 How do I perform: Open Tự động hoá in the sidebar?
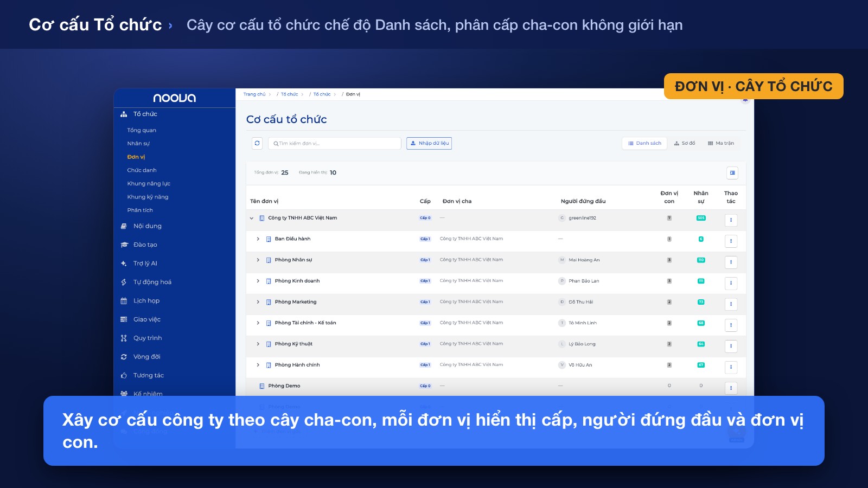point(152,282)
